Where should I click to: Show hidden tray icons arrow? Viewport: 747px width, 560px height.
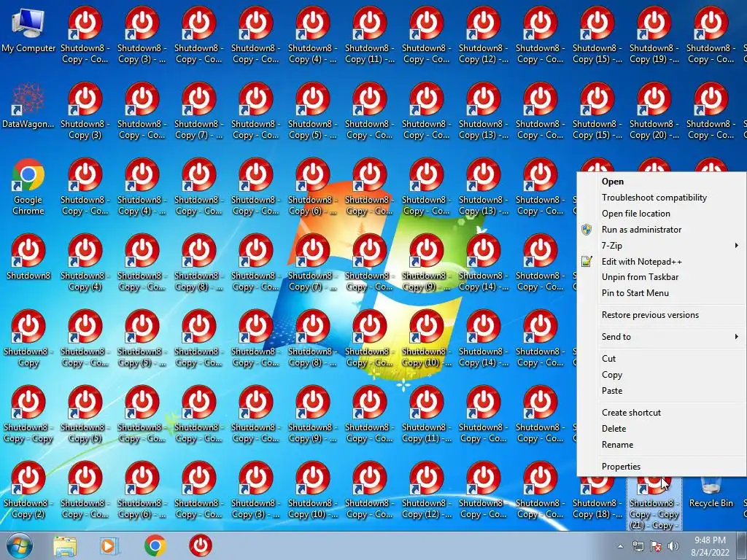tap(620, 546)
